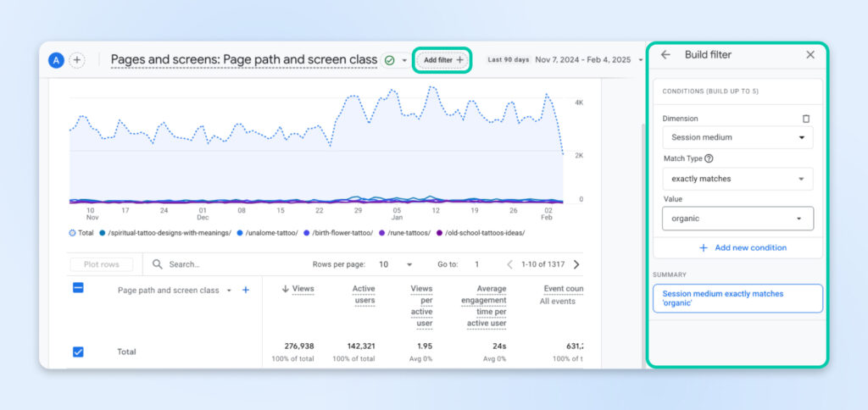Expand the Value organic dropdown
Viewport: 868px width, 410px height.
click(x=737, y=219)
